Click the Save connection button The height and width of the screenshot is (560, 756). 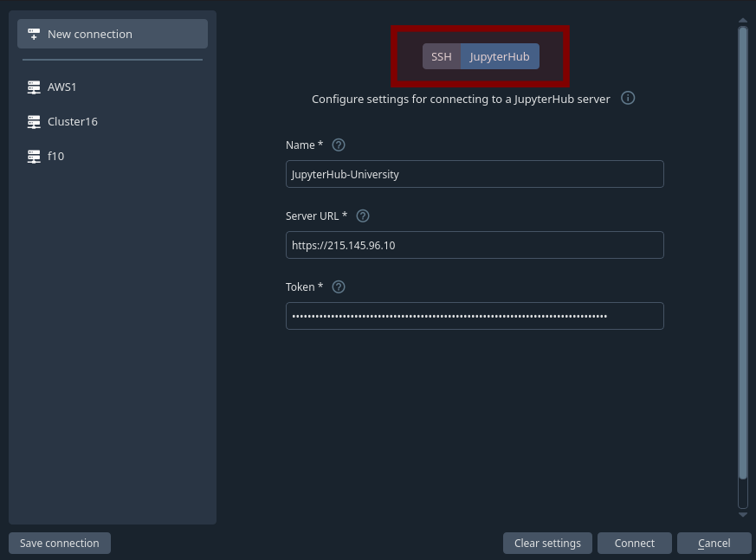point(60,544)
